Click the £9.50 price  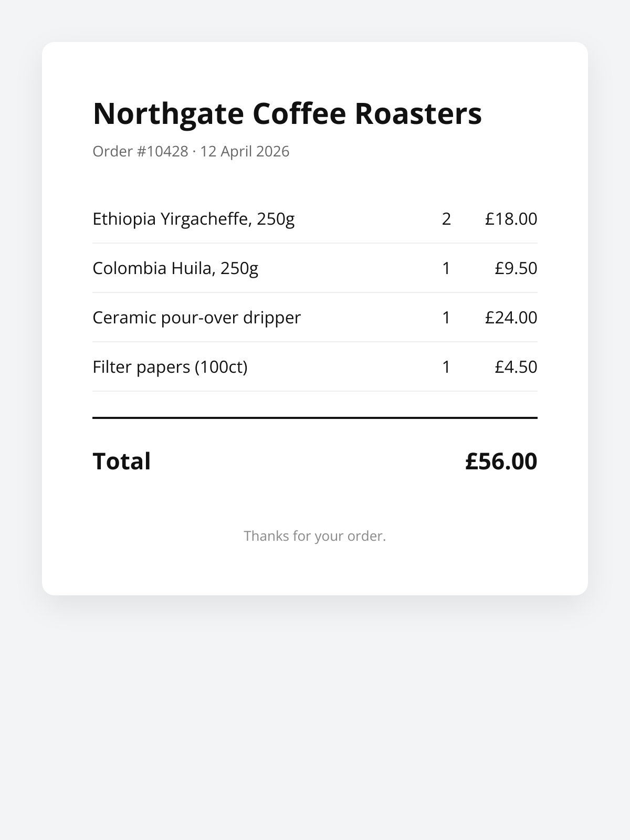coord(516,268)
